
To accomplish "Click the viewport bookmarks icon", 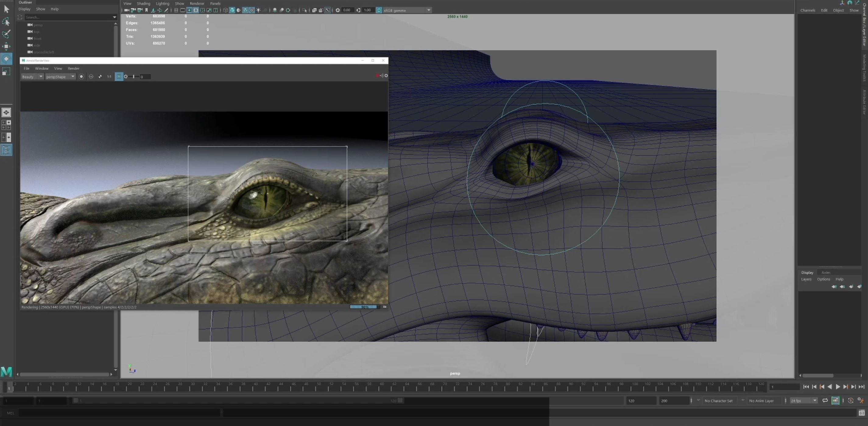I will pos(146,10).
